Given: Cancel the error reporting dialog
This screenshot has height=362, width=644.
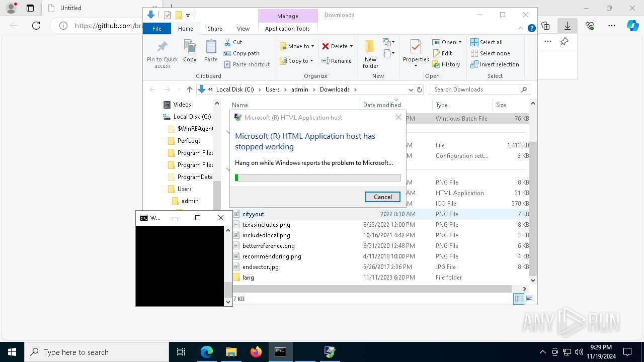Looking at the screenshot, I should coord(382,197).
